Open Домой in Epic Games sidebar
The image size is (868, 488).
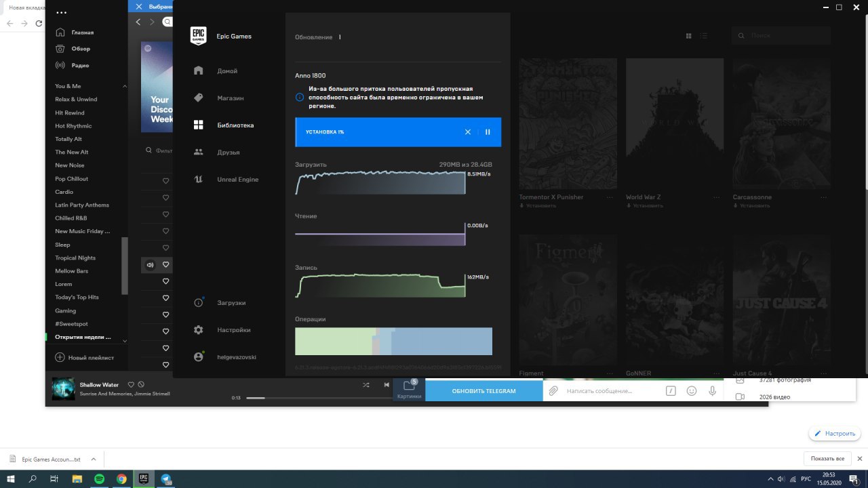[x=227, y=71]
